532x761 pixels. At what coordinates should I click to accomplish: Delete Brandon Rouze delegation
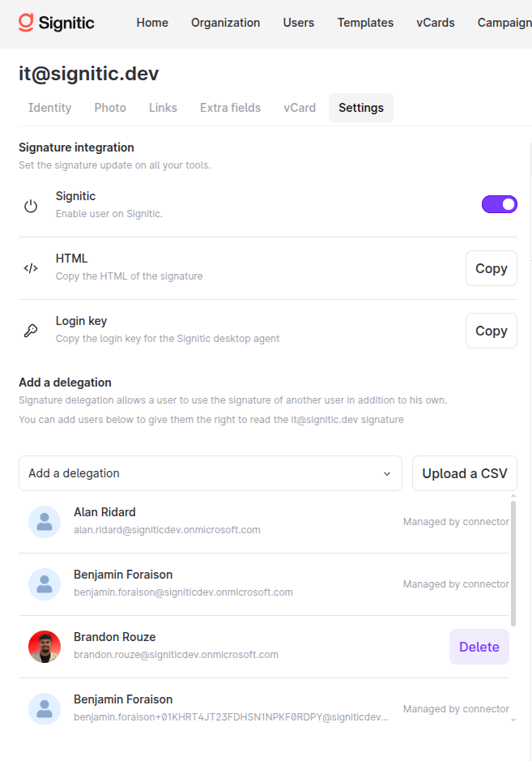click(x=479, y=647)
